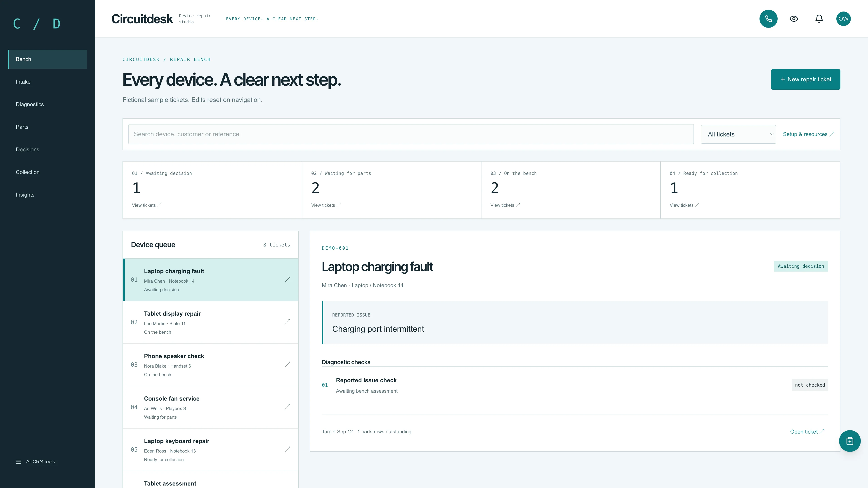868x488 pixels.
Task: Click the C / D sidebar logo
Action: pyautogui.click(x=37, y=24)
